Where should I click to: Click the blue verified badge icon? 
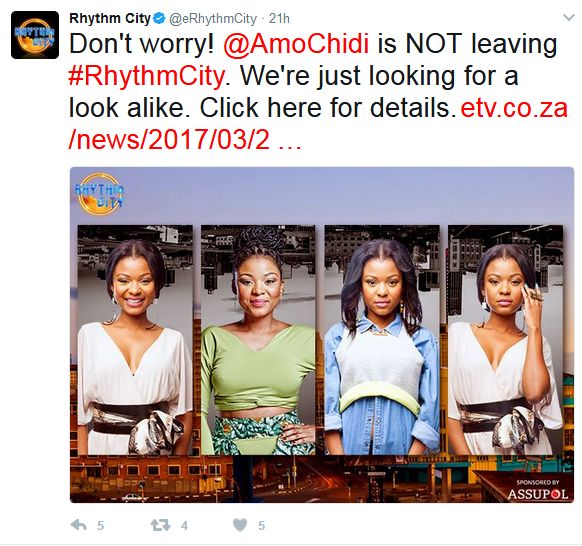pos(160,18)
